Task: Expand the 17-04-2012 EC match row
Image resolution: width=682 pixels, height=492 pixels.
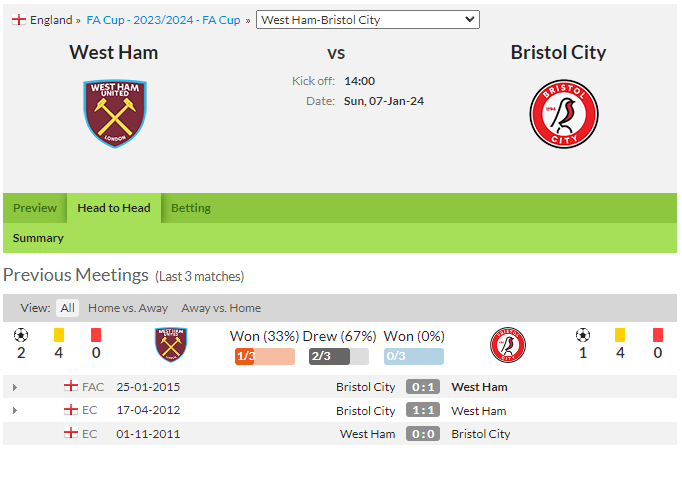Action: 15,410
